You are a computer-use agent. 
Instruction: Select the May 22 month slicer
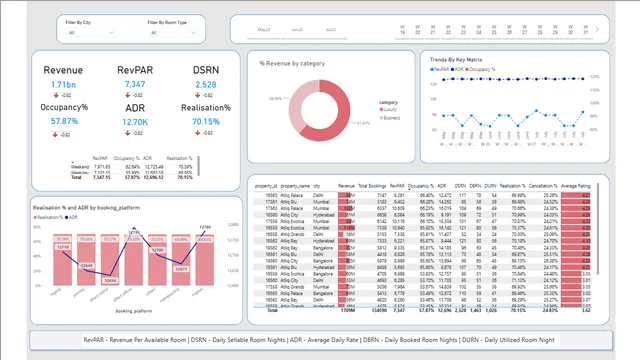tap(264, 30)
